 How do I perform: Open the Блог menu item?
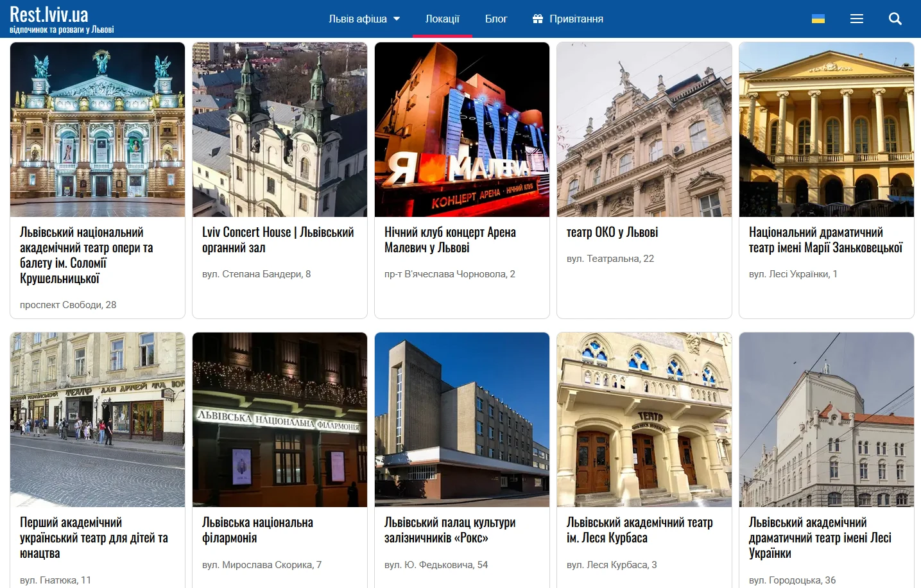(x=496, y=19)
